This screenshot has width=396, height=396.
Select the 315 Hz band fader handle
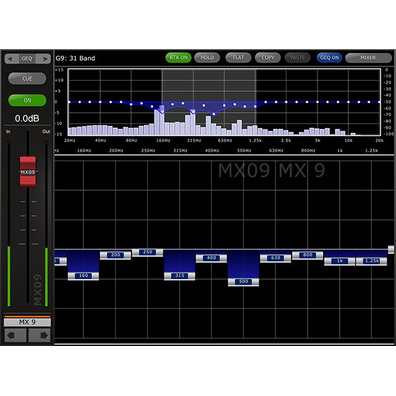click(x=180, y=276)
